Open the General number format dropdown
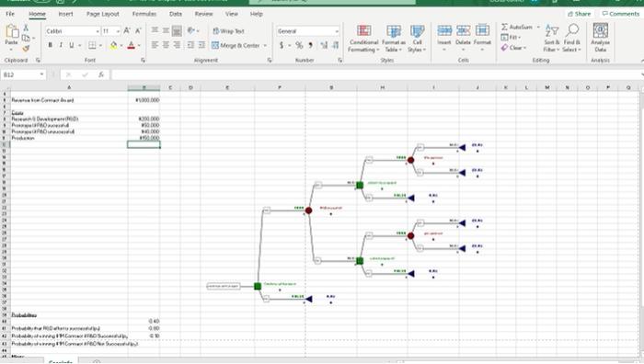Screen dimensions: 644x364 tap(337, 31)
